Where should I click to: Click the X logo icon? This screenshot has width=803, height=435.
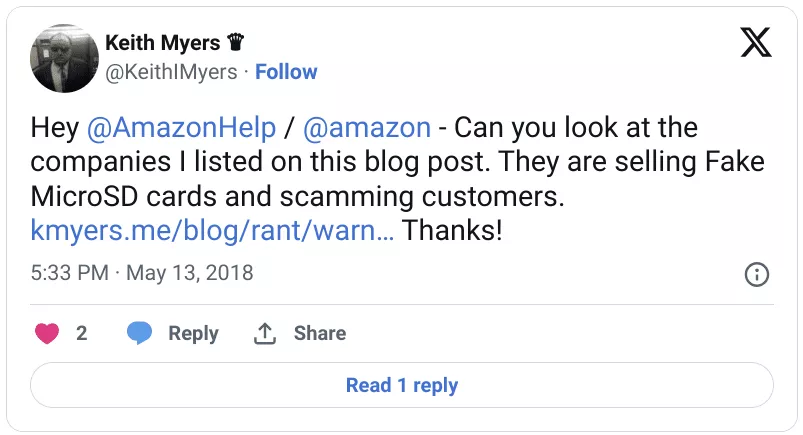pyautogui.click(x=753, y=45)
